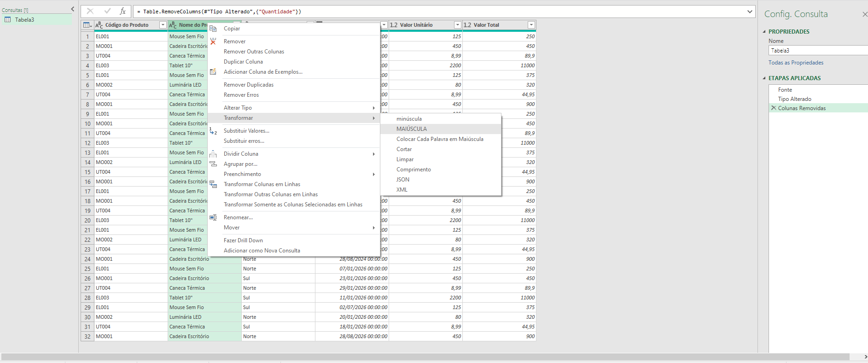Screen dimensions: 868x363
Task: Select MAIÚSCULA in Transformar submenu
Action: tap(441, 129)
